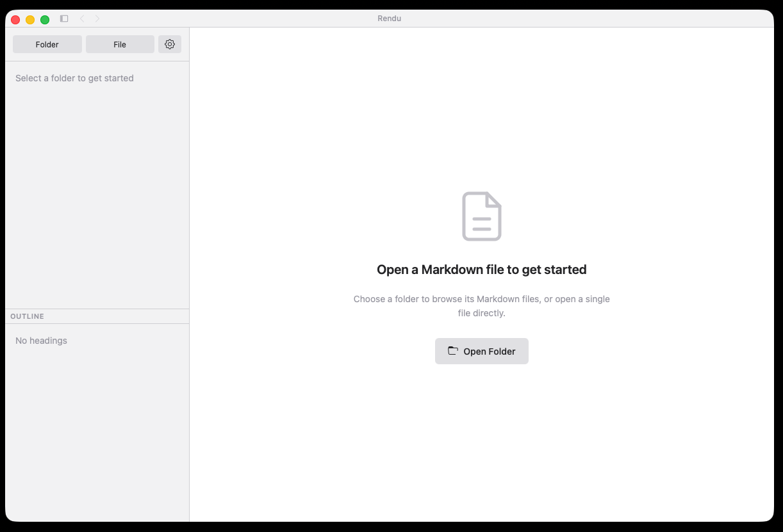
Task: Open the settings gear icon
Action: (x=169, y=44)
